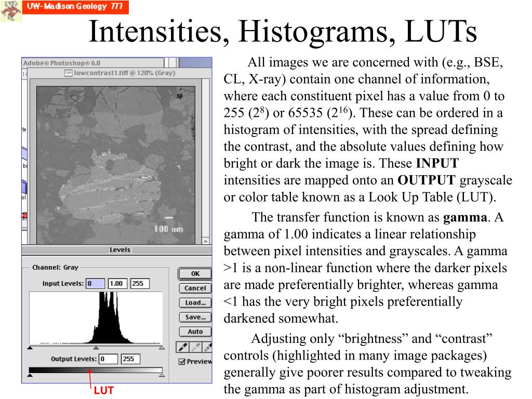
Task: Click the lowcontrast1.tiff @ 120% (Gray) window title
Action: tap(125, 73)
